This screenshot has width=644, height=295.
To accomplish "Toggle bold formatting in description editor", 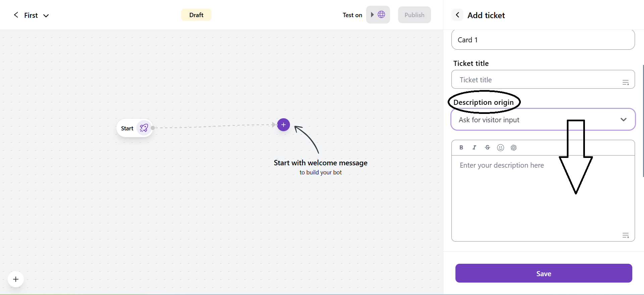I will coord(461,147).
